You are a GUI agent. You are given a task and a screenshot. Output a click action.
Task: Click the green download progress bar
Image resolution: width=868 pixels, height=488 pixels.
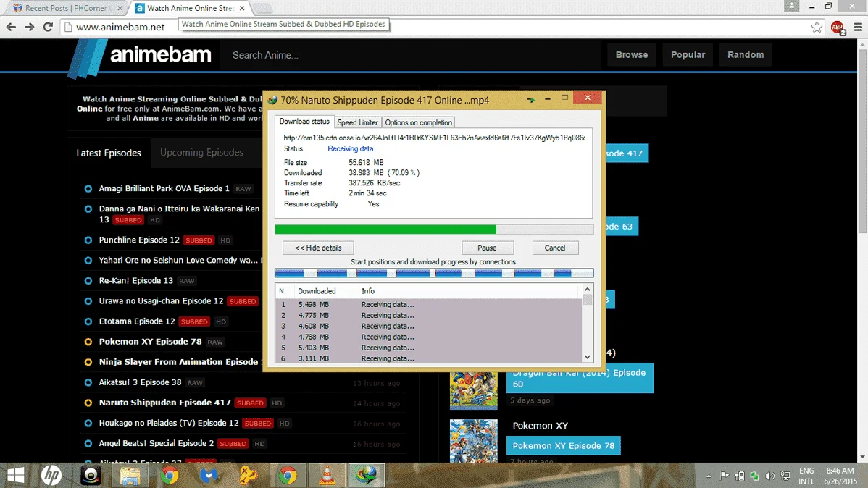[x=385, y=230]
